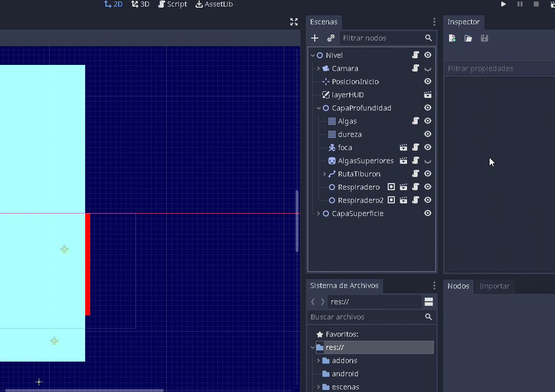Click the Respiradero group icon
Viewport: 555px width, 392px height.
(391, 187)
